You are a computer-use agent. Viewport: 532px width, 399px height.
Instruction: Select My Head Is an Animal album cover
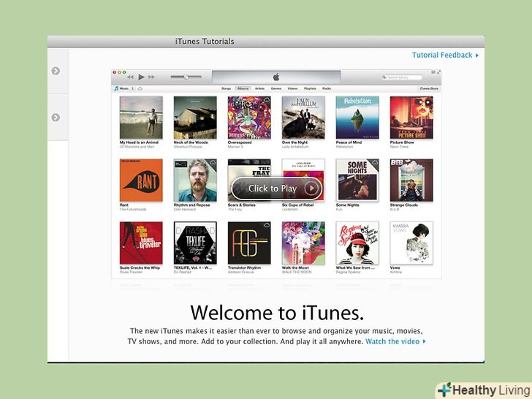tap(141, 118)
